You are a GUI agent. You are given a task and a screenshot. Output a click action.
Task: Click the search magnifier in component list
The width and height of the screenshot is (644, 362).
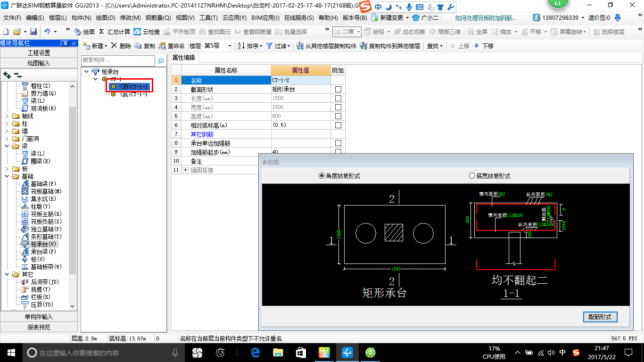click(x=161, y=60)
